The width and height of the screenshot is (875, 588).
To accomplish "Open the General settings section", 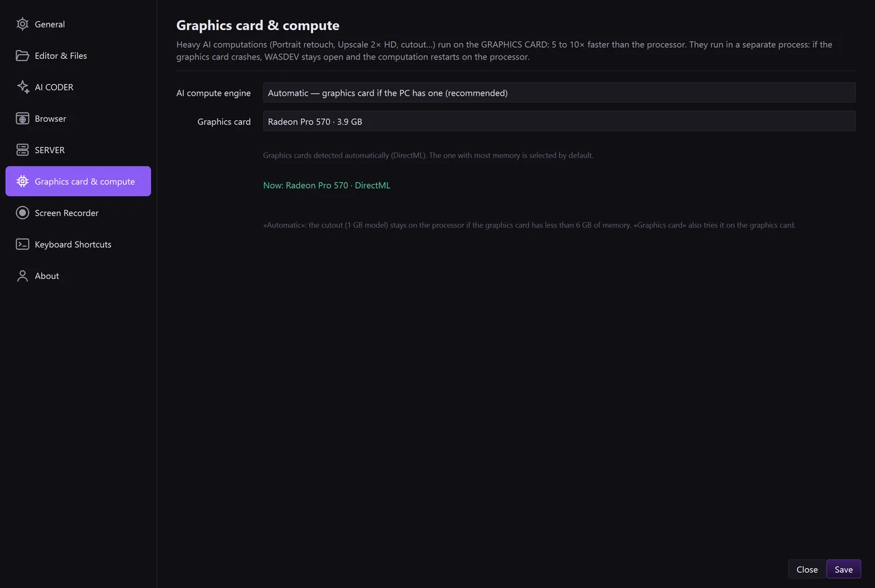I will tap(78, 24).
